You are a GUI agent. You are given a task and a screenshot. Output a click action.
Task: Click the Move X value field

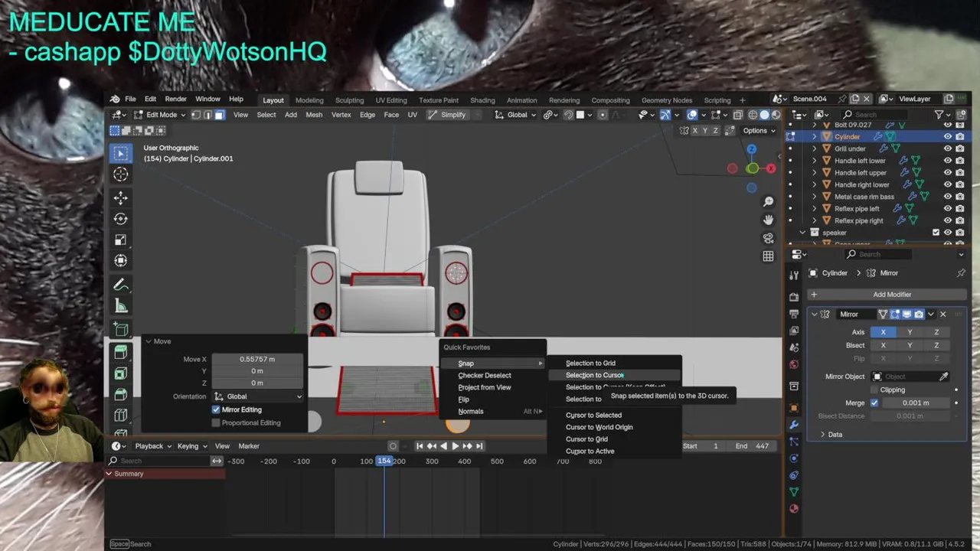tap(257, 359)
